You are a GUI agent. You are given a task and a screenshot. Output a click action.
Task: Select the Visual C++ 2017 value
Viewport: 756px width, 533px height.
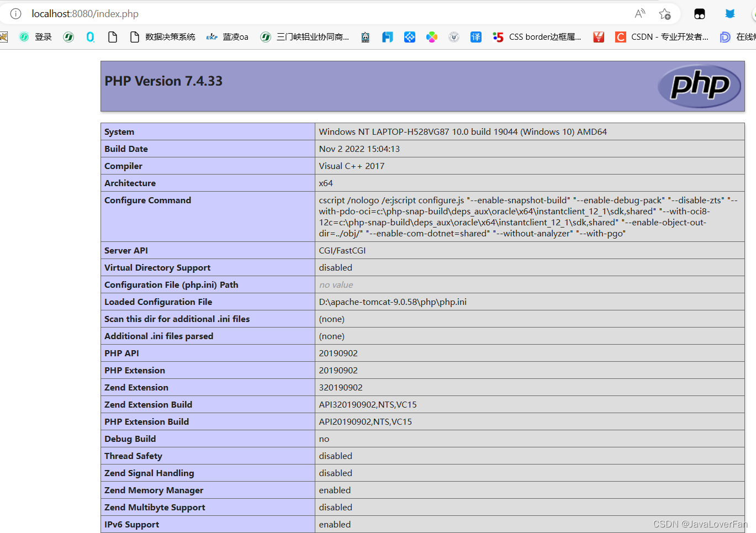click(x=352, y=166)
